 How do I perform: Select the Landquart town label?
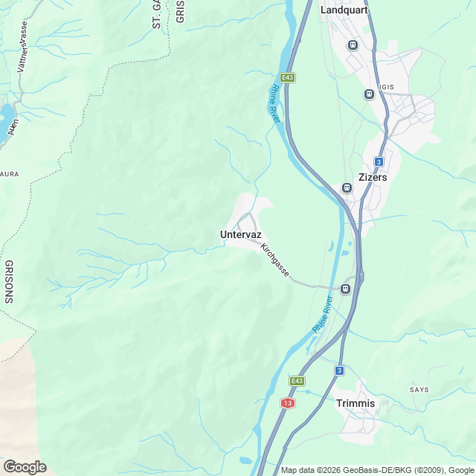pos(344,10)
